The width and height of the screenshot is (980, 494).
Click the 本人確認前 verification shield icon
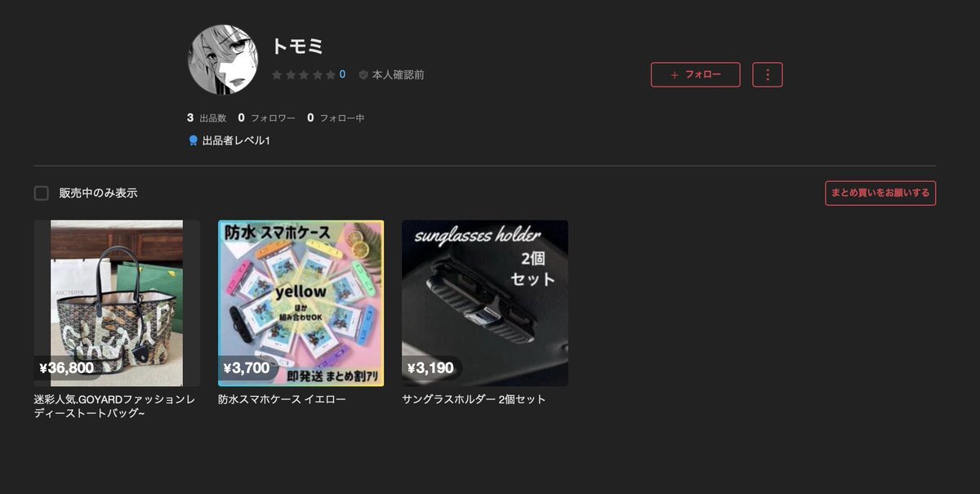coord(363,74)
